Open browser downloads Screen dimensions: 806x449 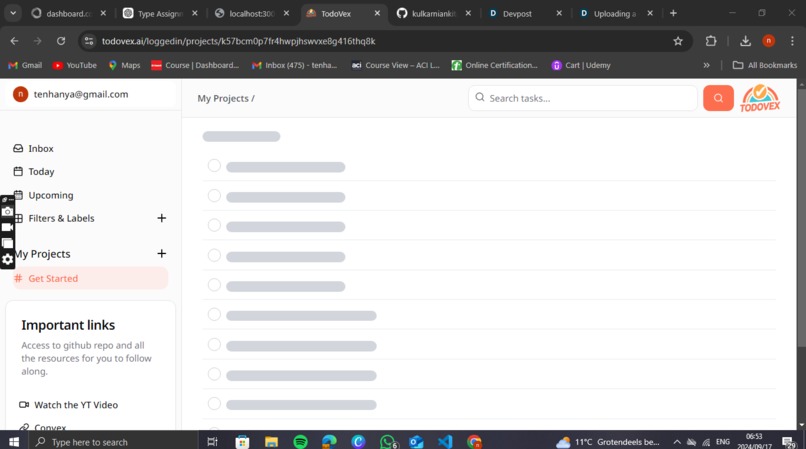coord(745,41)
